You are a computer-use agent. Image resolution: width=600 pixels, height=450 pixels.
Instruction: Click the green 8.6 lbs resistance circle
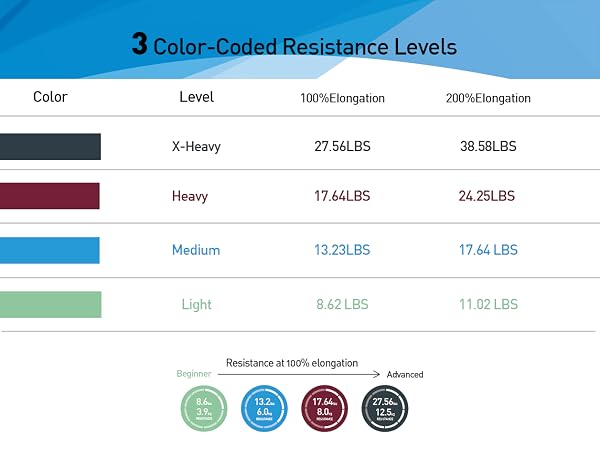[x=204, y=408]
